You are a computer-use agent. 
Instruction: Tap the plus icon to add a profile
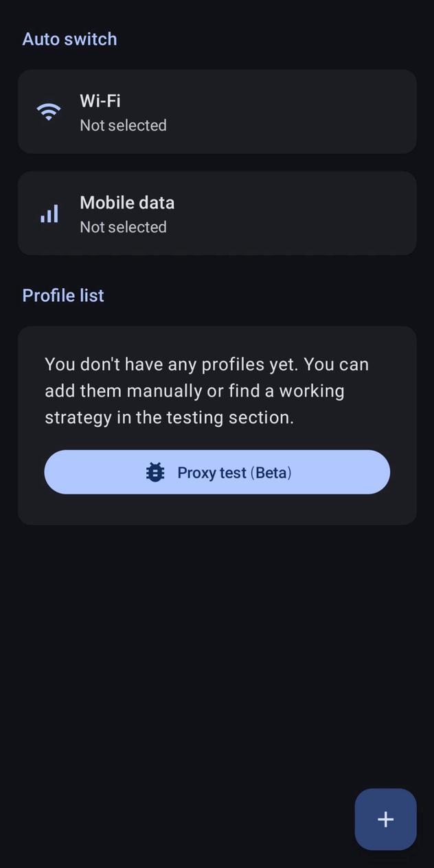click(x=385, y=819)
